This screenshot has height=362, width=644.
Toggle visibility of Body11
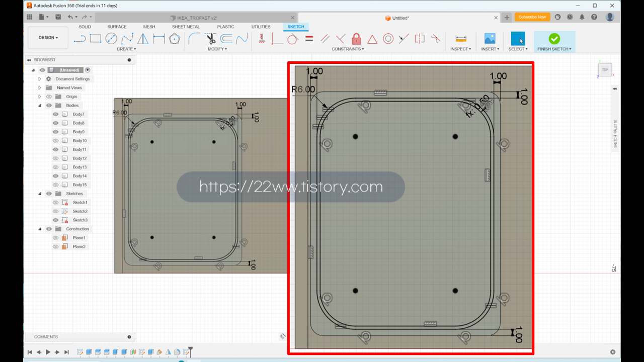point(56,149)
